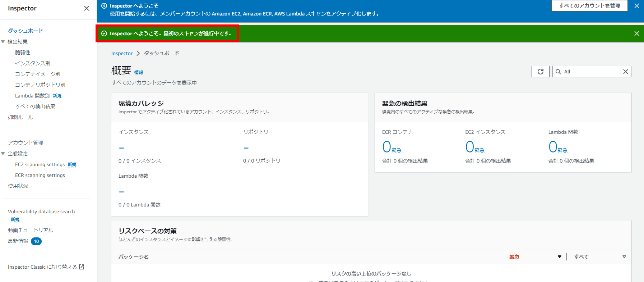Viewport: 644px width, 282px height.
Task: Click the external link icon next to Inspector Classic
Action: [82, 267]
